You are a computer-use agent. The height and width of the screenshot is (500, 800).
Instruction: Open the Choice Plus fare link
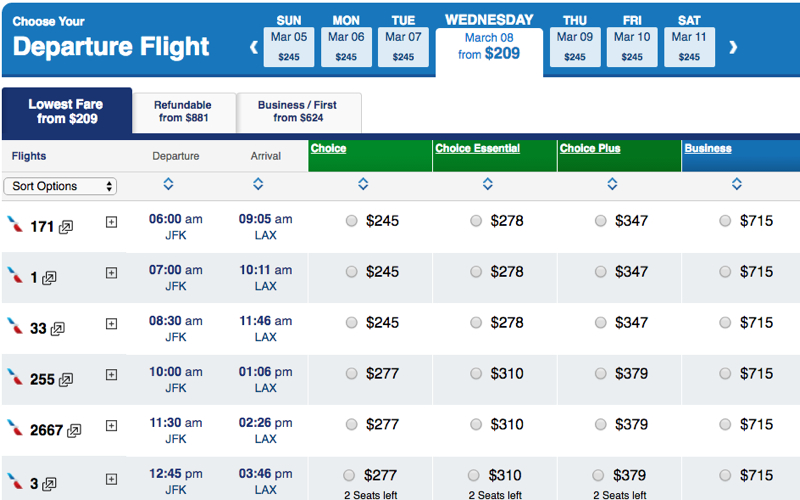click(590, 148)
